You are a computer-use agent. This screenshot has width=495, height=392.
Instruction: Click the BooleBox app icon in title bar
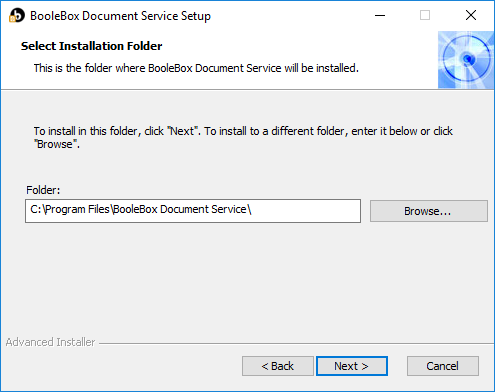point(17,15)
